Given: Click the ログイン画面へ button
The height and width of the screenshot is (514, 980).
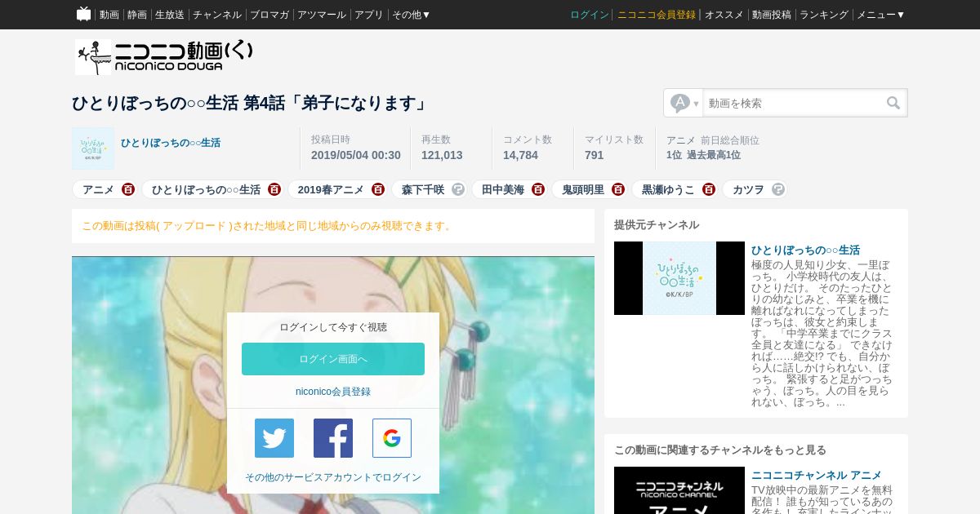Looking at the screenshot, I should tap(333, 359).
